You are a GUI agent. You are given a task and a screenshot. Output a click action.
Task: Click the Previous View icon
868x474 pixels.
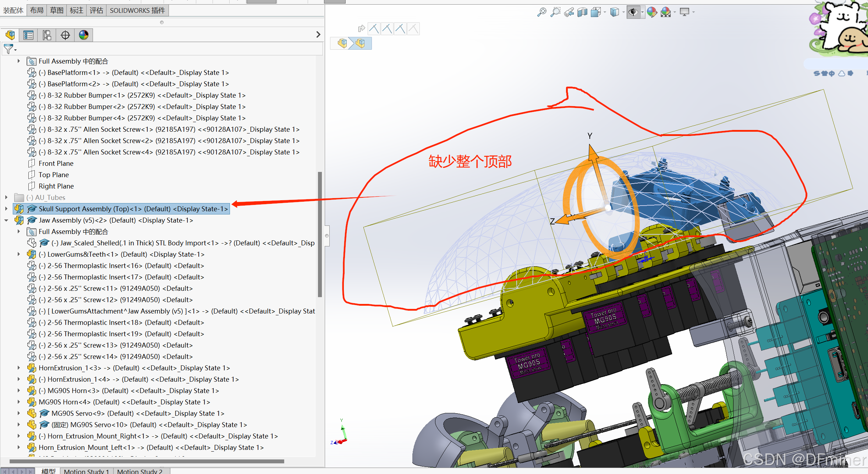(x=569, y=12)
